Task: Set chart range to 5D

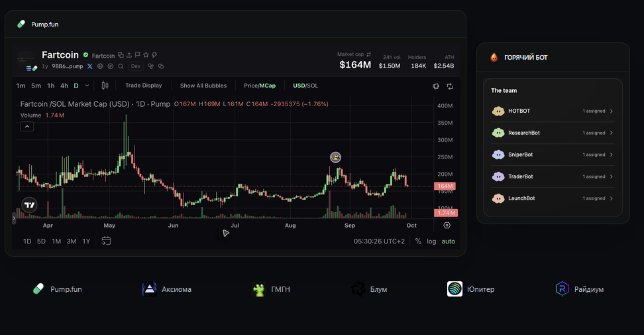Action: click(x=41, y=241)
